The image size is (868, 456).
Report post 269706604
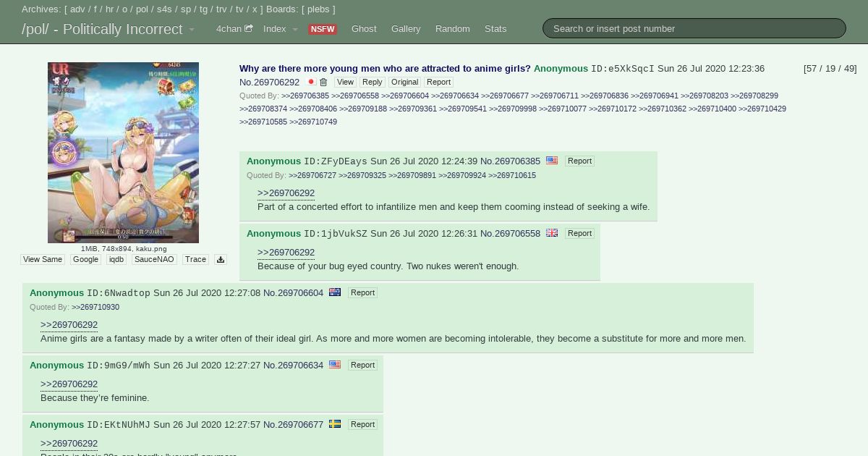pyautogui.click(x=362, y=293)
